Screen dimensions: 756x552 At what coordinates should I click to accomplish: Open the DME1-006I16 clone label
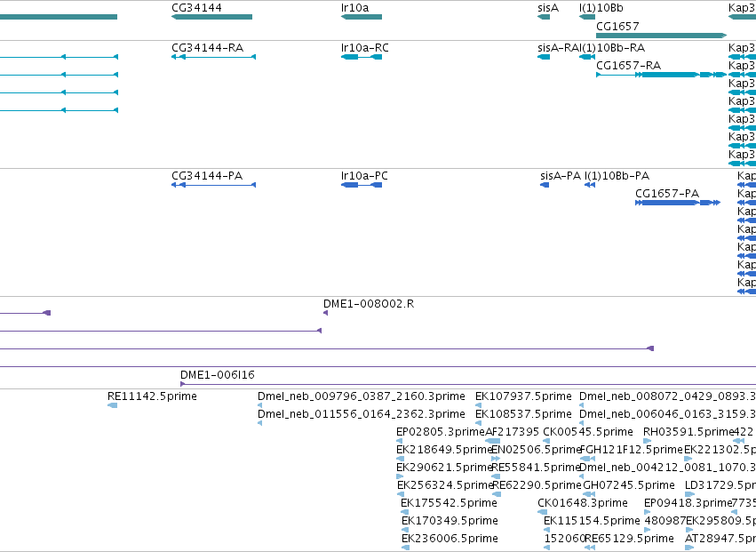click(218, 375)
